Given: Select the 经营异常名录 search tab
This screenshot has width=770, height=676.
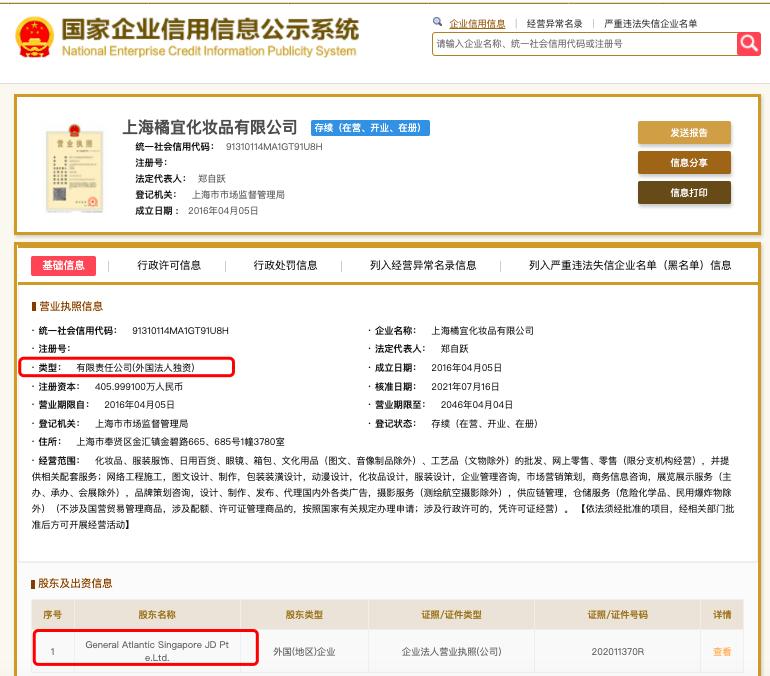Looking at the screenshot, I should [x=554, y=23].
